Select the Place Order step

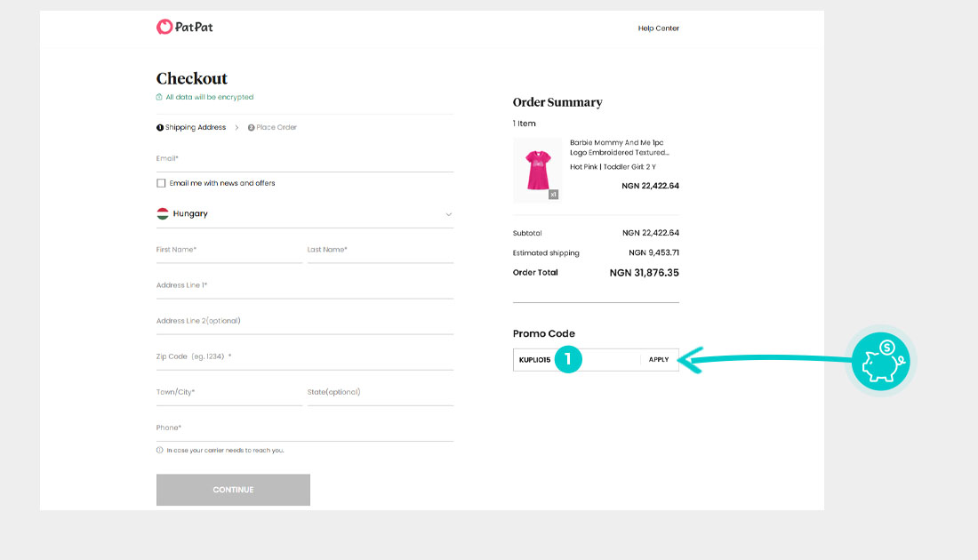pyautogui.click(x=272, y=127)
